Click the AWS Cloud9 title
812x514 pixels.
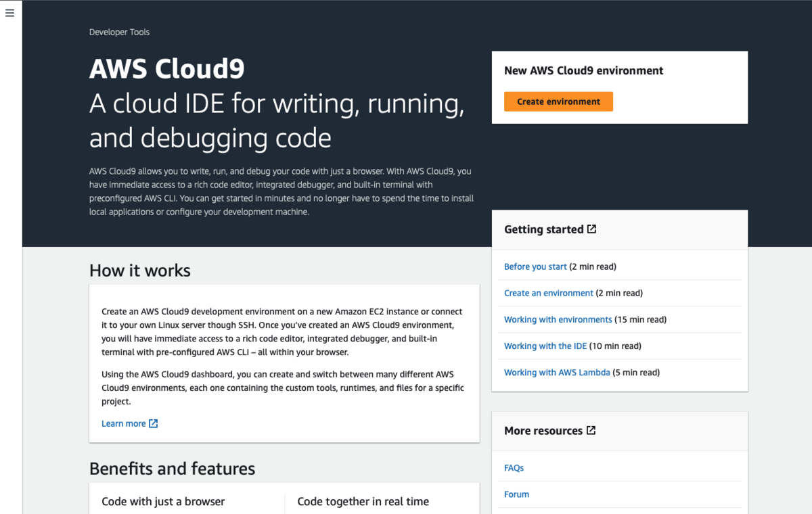167,69
